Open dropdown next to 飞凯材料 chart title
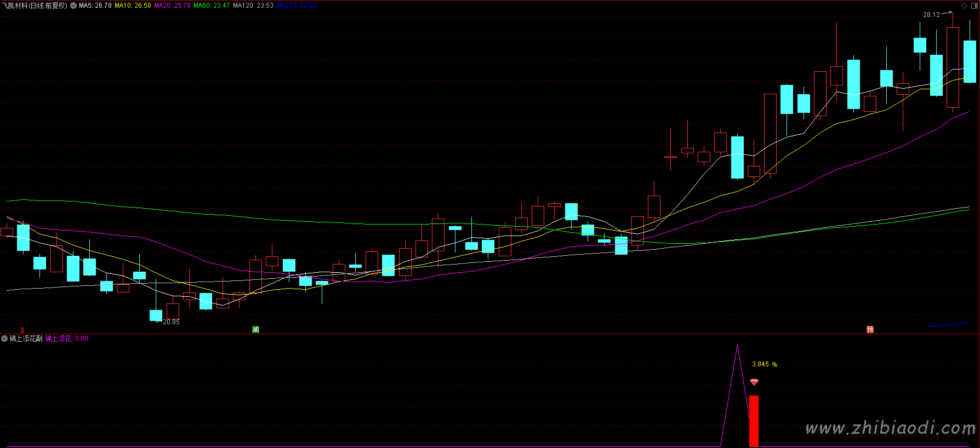 (x=73, y=5)
